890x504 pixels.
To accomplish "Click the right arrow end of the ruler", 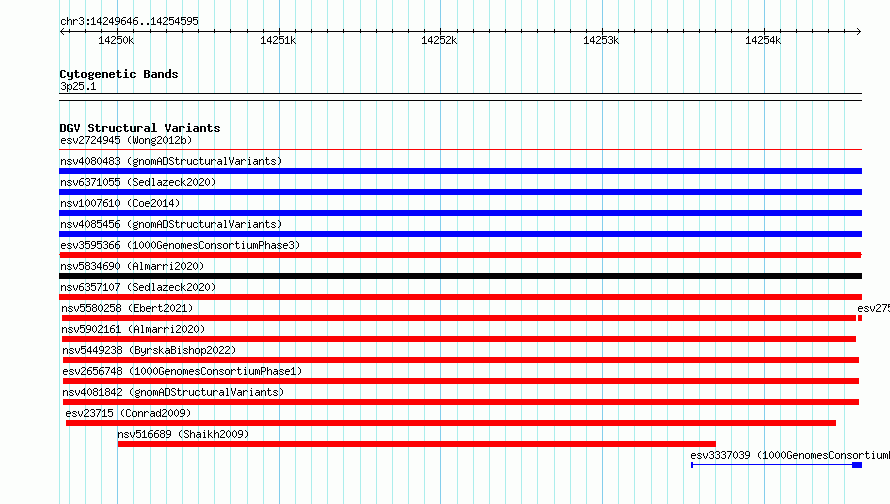I will point(859,31).
